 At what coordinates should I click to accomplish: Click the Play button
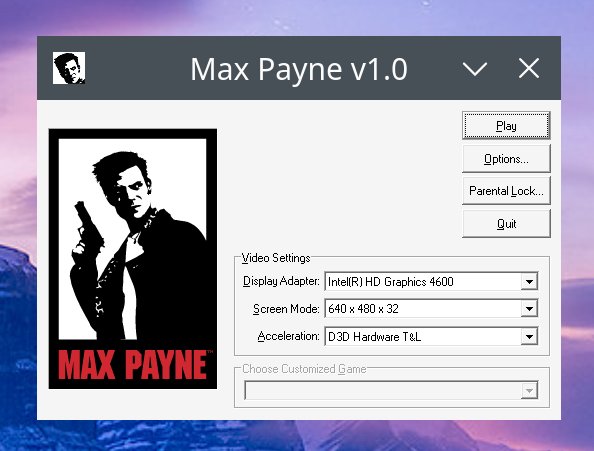pyautogui.click(x=506, y=126)
